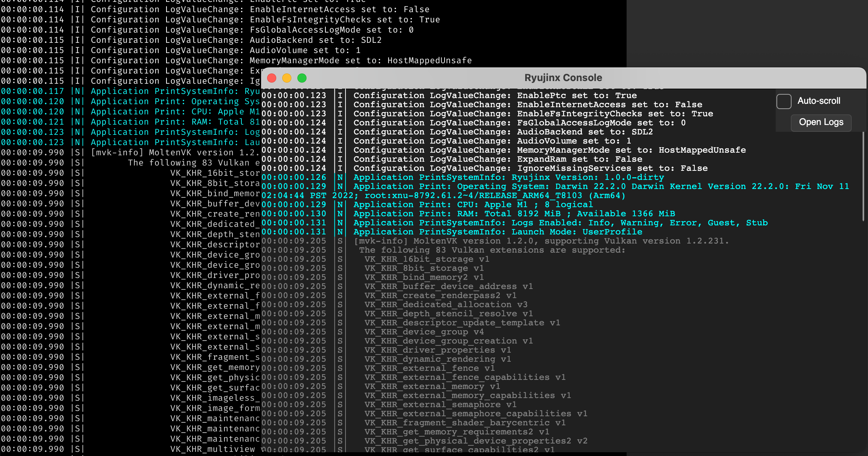Minimize the Ryujinx Console window
This screenshot has width=868, height=456.
pyautogui.click(x=287, y=78)
